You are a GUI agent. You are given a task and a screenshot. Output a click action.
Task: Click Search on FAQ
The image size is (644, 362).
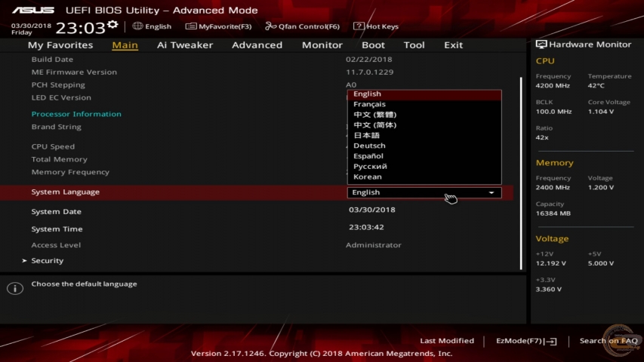[609, 341]
